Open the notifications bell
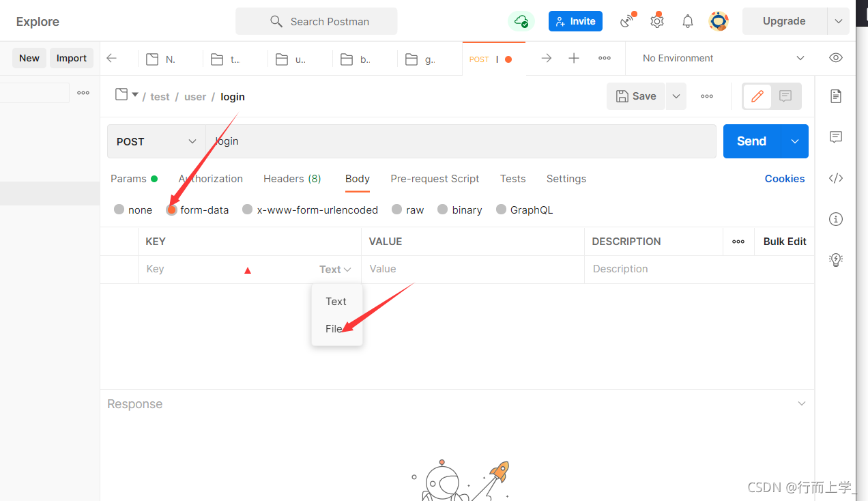Screen dimensions: 868x501 688,21
